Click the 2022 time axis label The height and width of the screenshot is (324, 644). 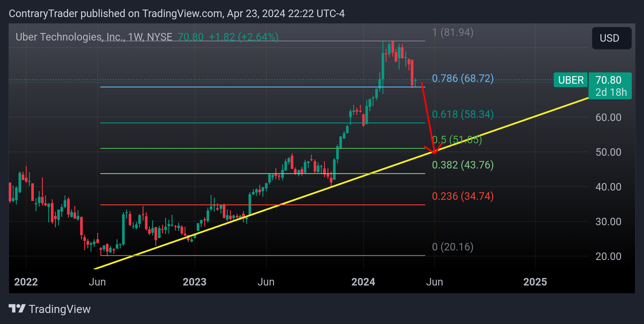[26, 282]
